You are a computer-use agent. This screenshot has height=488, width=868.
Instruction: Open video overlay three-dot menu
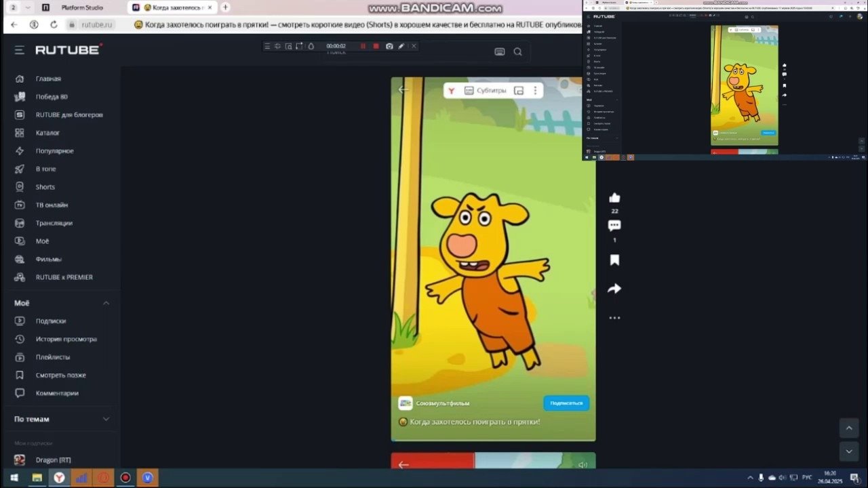pyautogui.click(x=535, y=90)
